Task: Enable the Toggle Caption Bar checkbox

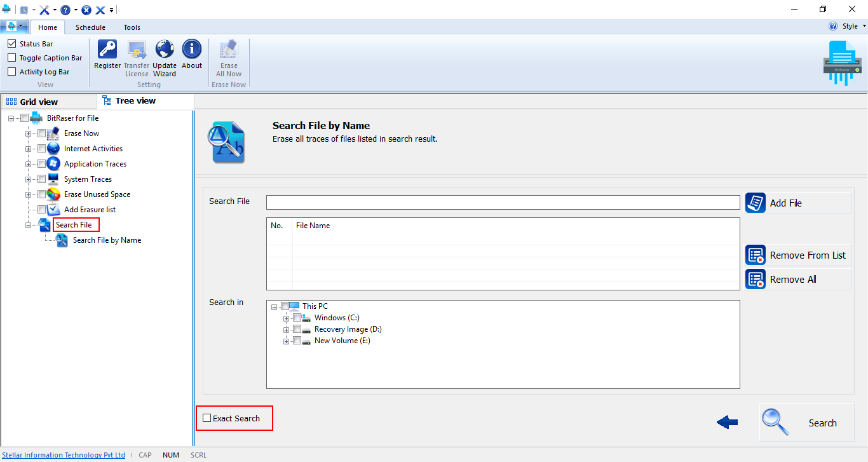Action: 11,58
